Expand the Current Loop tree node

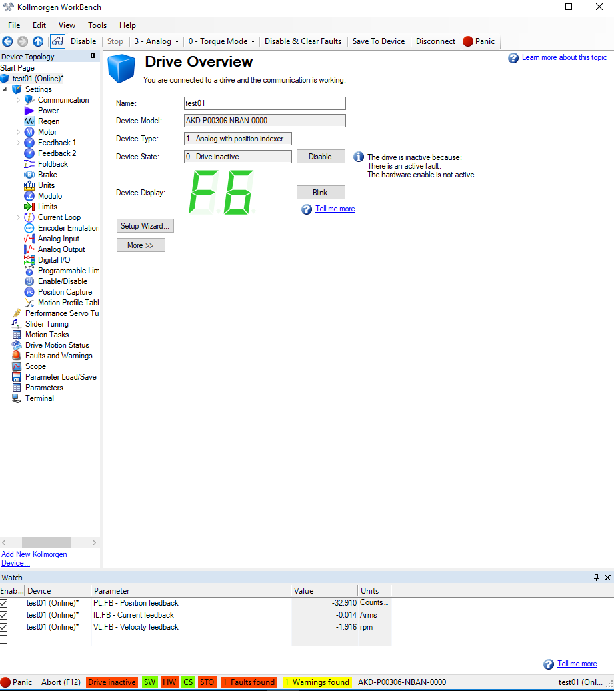[17, 217]
